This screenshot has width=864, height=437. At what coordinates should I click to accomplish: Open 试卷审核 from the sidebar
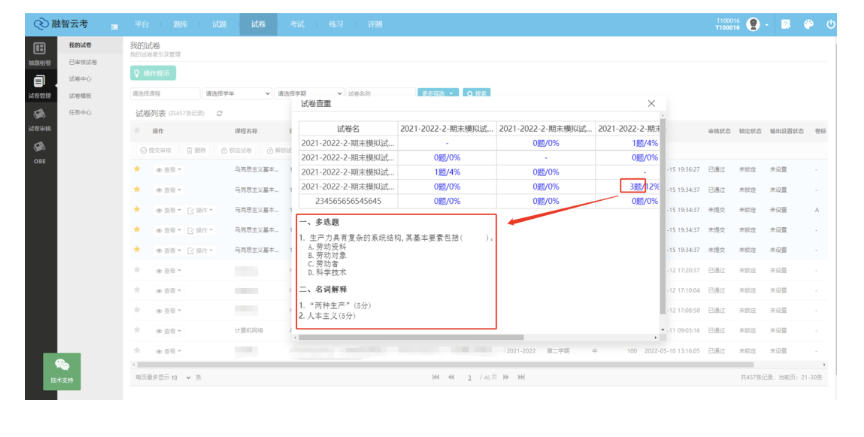click(x=39, y=119)
